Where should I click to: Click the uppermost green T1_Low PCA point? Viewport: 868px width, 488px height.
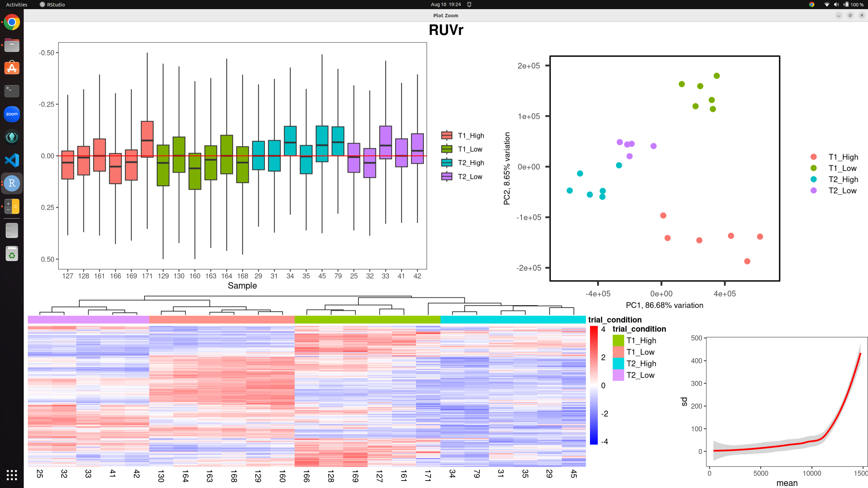[x=716, y=76]
